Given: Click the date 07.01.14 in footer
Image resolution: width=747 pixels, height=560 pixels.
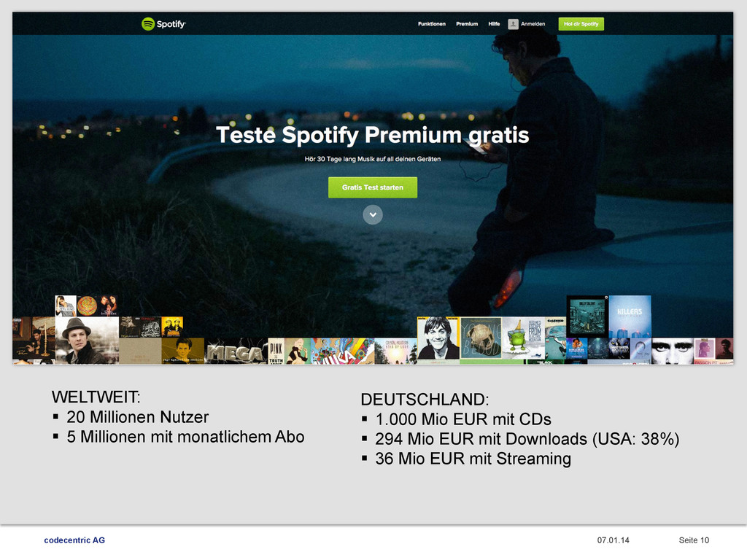Looking at the screenshot, I should click(613, 540).
